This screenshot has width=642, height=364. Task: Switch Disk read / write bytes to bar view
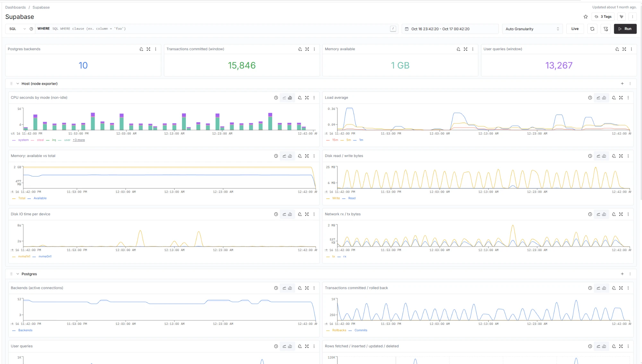(x=604, y=156)
